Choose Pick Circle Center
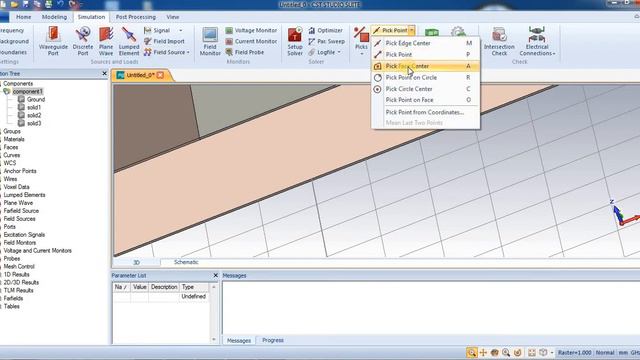 (425, 89)
